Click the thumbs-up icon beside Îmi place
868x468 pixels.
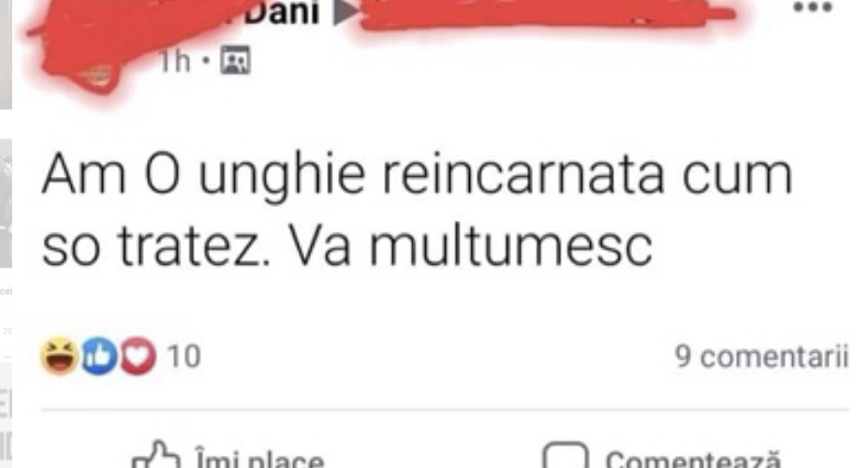tap(156, 457)
